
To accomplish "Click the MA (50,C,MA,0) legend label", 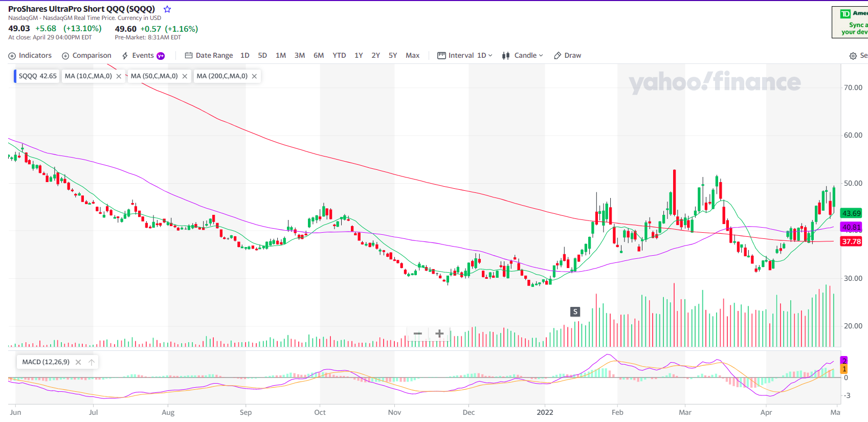I will pyautogui.click(x=154, y=76).
